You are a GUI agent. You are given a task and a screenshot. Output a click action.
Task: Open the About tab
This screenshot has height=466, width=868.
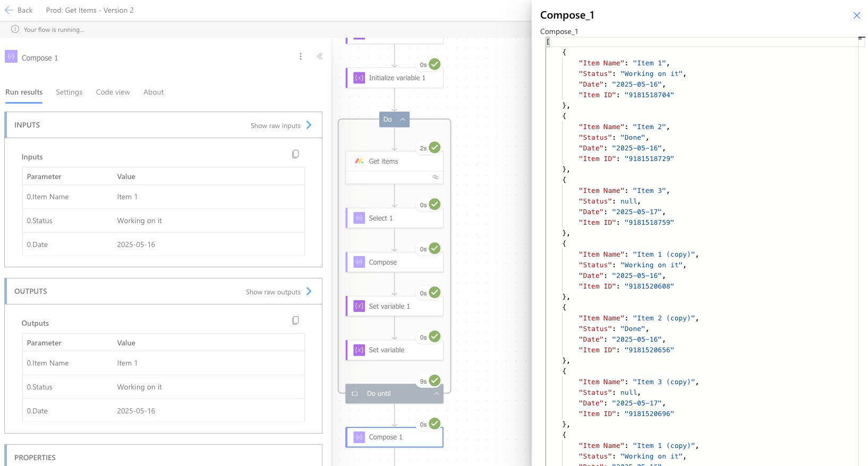click(154, 92)
